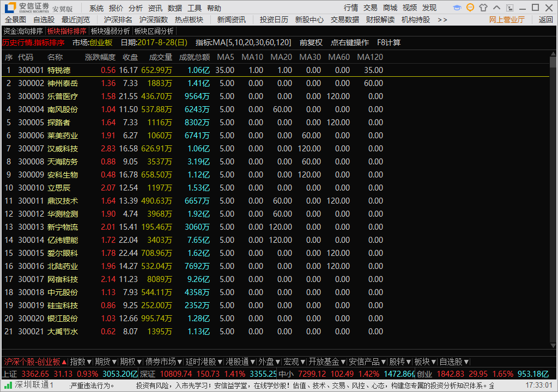Sort by the 涨跌幅度 column header
This screenshot has height=392, width=558.
coord(100,57)
